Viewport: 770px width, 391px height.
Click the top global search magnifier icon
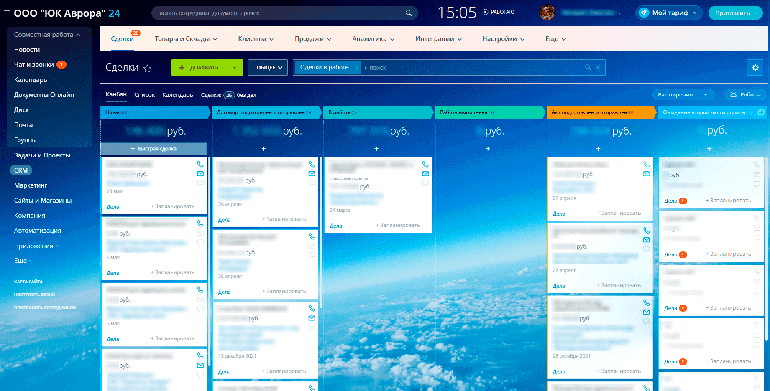(409, 13)
